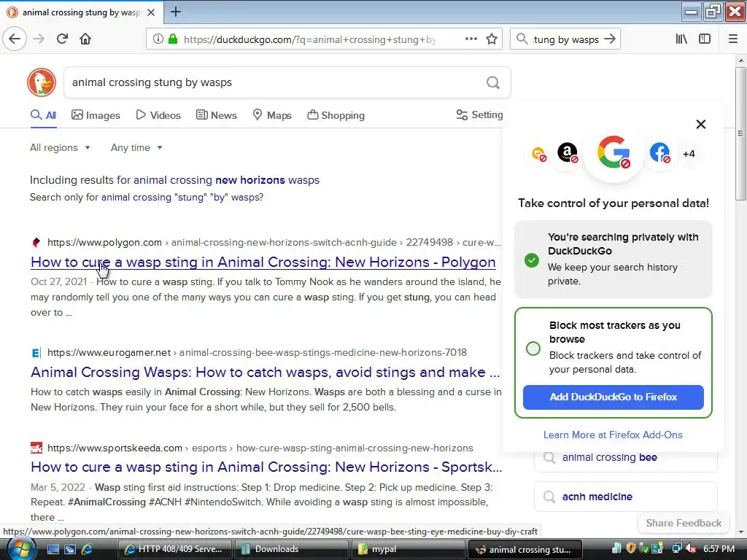
Task: Click the muted volume tray icon
Action: point(691,548)
